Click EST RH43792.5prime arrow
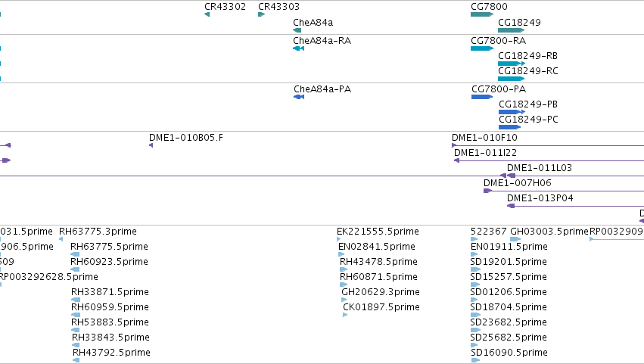 76,360
